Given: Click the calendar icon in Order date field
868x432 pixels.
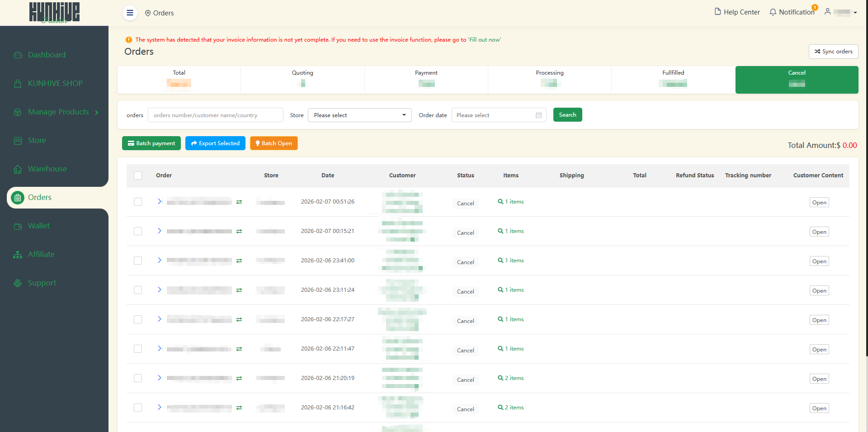Looking at the screenshot, I should click(x=538, y=115).
